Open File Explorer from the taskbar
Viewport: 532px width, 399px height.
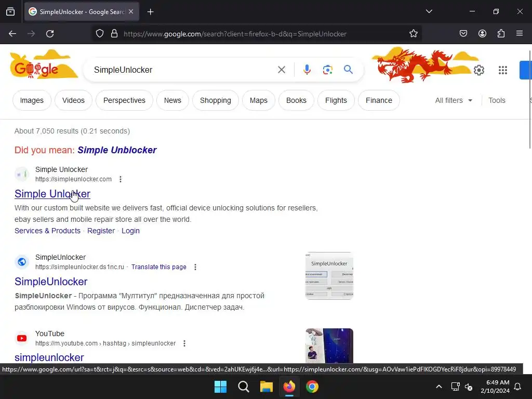click(x=267, y=387)
